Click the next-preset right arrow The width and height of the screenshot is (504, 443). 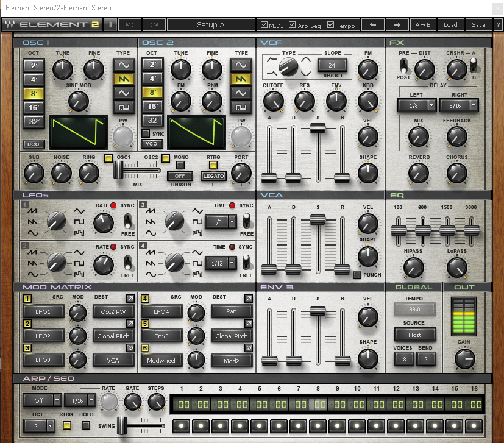tap(399, 25)
